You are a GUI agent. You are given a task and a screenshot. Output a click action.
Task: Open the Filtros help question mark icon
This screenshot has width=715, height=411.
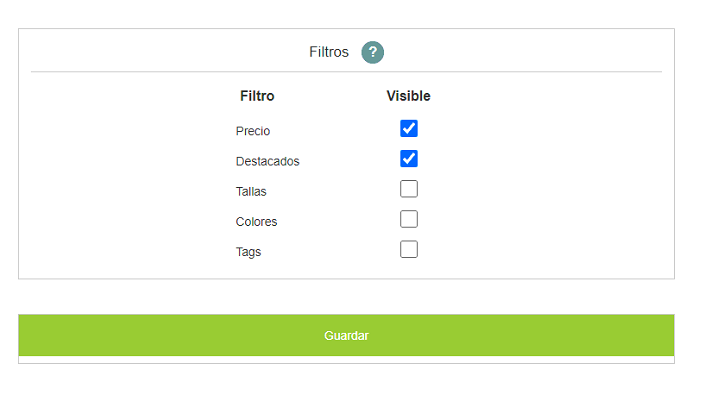tap(373, 52)
